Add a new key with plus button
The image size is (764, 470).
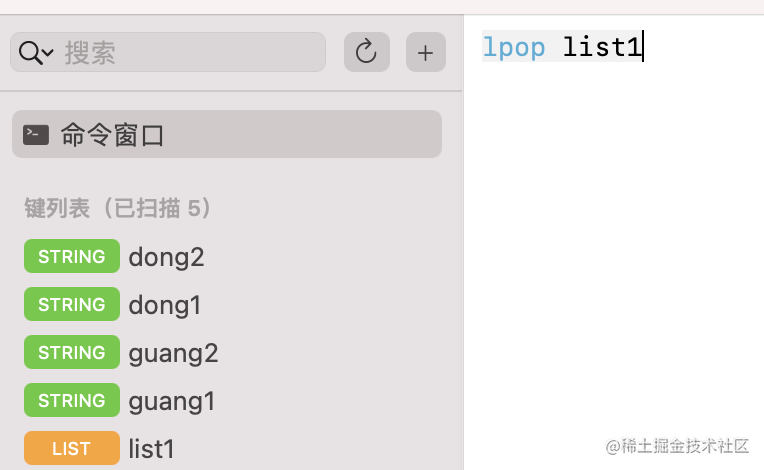(425, 52)
